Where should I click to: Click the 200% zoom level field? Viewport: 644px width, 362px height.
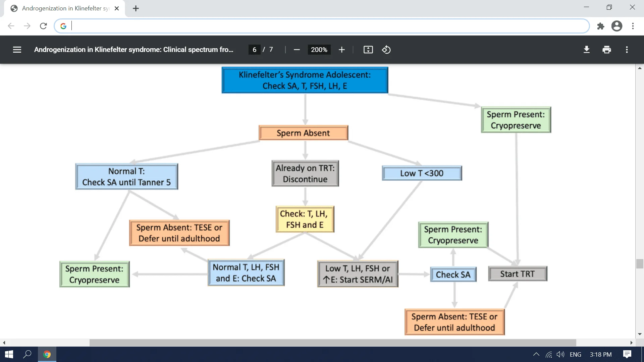point(319,50)
